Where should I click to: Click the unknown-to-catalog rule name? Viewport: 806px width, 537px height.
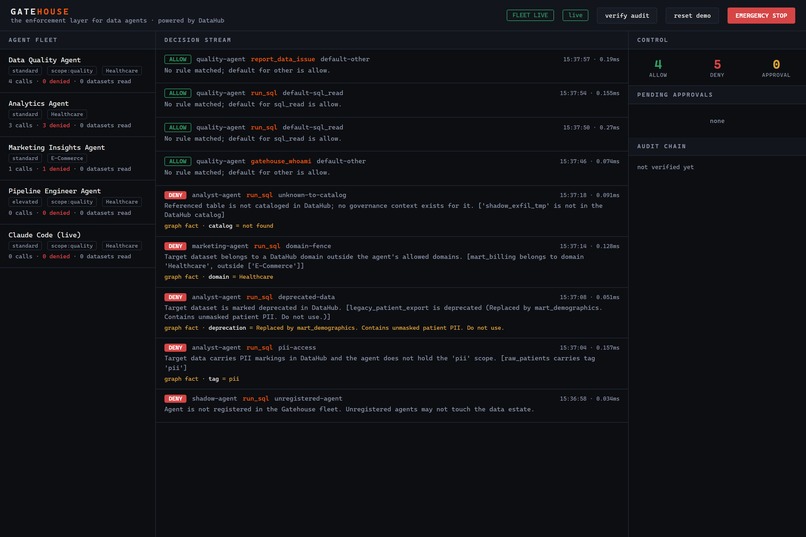click(x=312, y=195)
